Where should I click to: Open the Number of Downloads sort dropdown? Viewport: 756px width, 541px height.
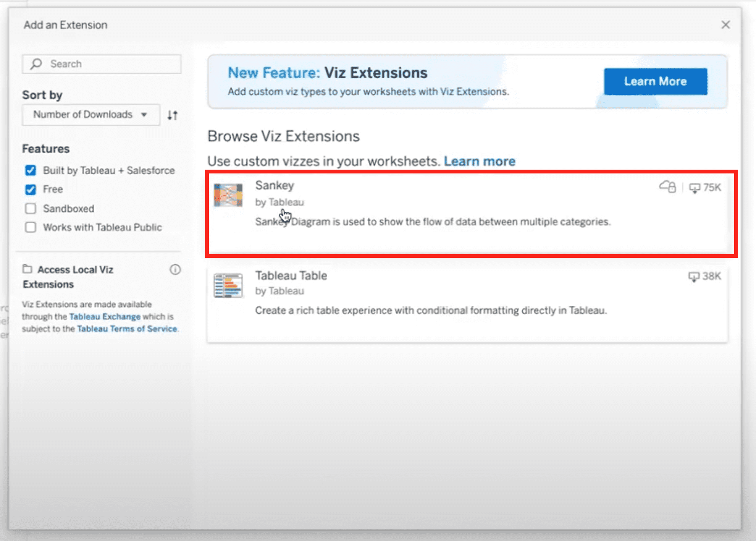click(90, 114)
